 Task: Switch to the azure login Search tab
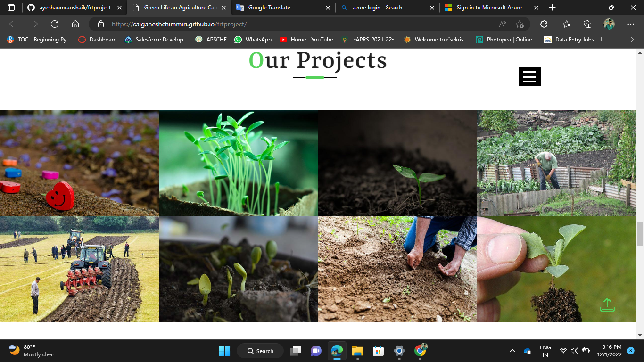tap(387, 8)
